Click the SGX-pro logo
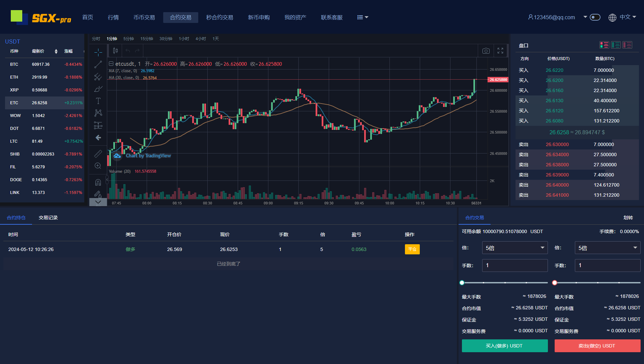The height and width of the screenshot is (364, 644). click(x=41, y=18)
